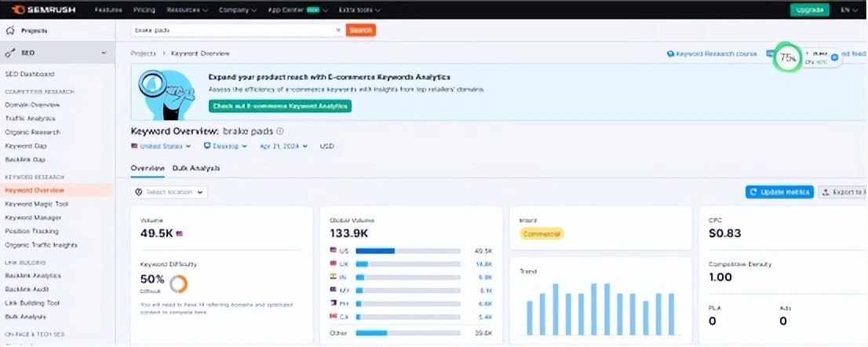
Task: Click the green Upgrade button
Action: (x=809, y=10)
